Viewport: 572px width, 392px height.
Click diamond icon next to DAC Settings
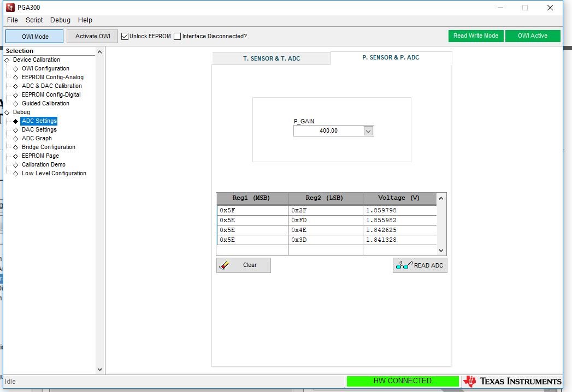16,130
